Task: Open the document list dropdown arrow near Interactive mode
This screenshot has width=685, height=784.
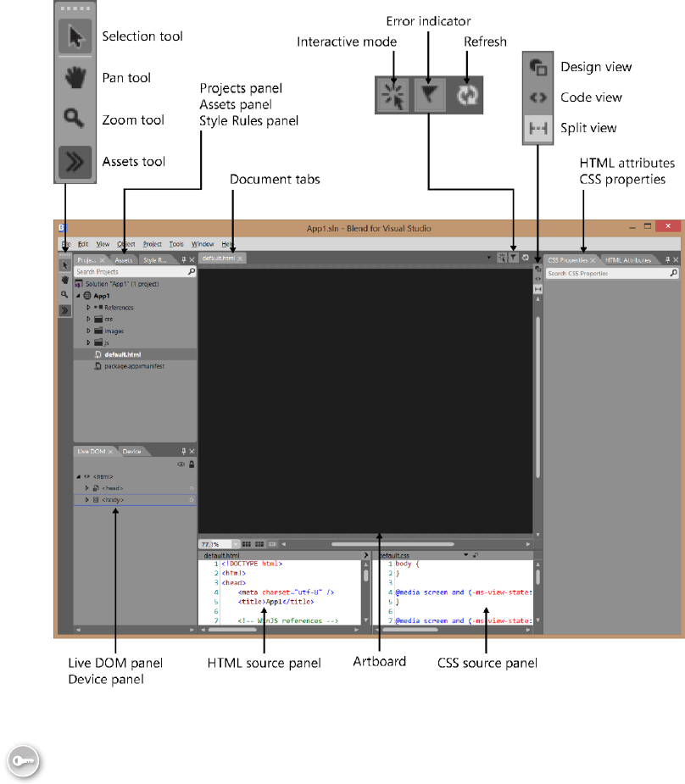Action: 488,258
